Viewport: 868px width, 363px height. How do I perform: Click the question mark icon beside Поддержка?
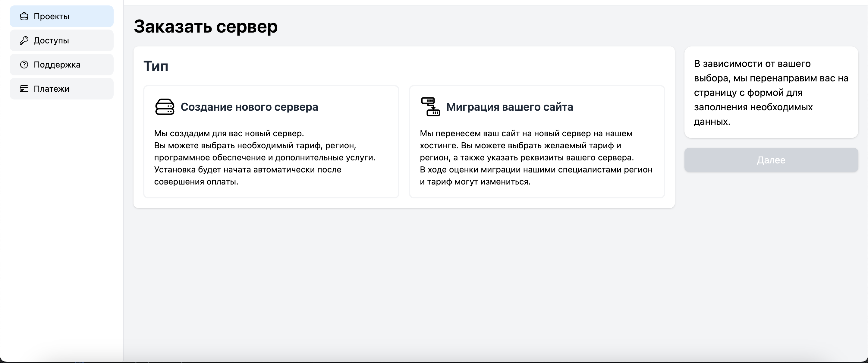[x=24, y=65]
